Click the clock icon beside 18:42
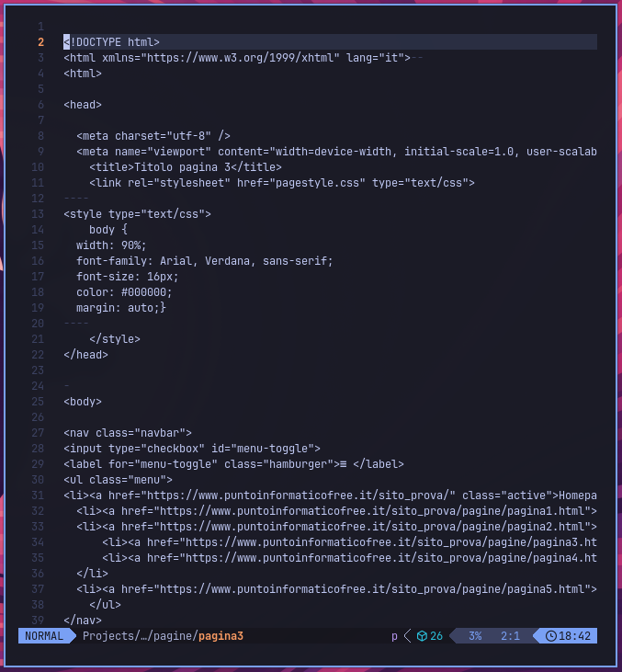This screenshot has height=672, width=622. 551,636
